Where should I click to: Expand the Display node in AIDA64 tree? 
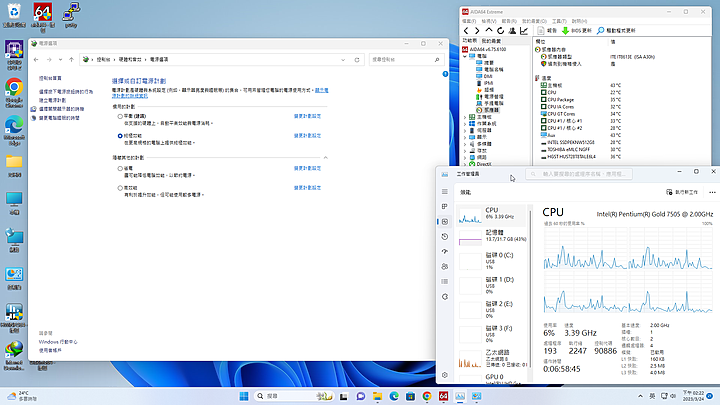[x=465, y=137]
